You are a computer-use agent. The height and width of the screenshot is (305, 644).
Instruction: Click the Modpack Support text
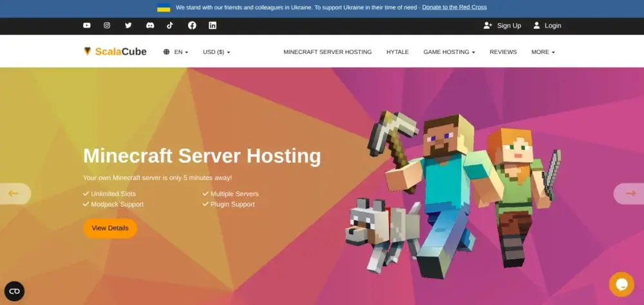(117, 204)
